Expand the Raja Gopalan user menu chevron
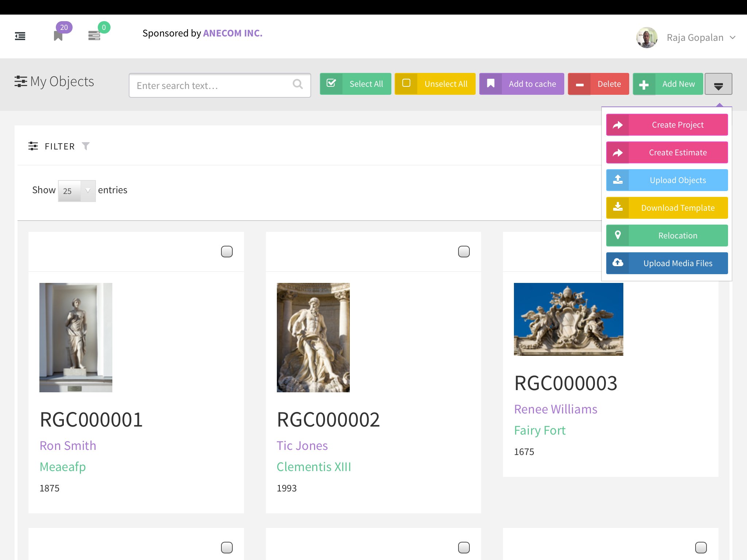Viewport: 747px width, 560px height. coord(733,38)
